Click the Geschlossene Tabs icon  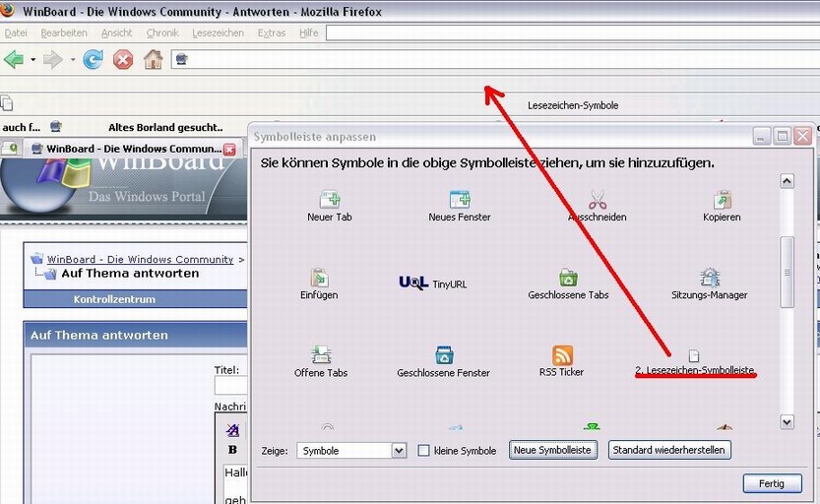click(568, 278)
